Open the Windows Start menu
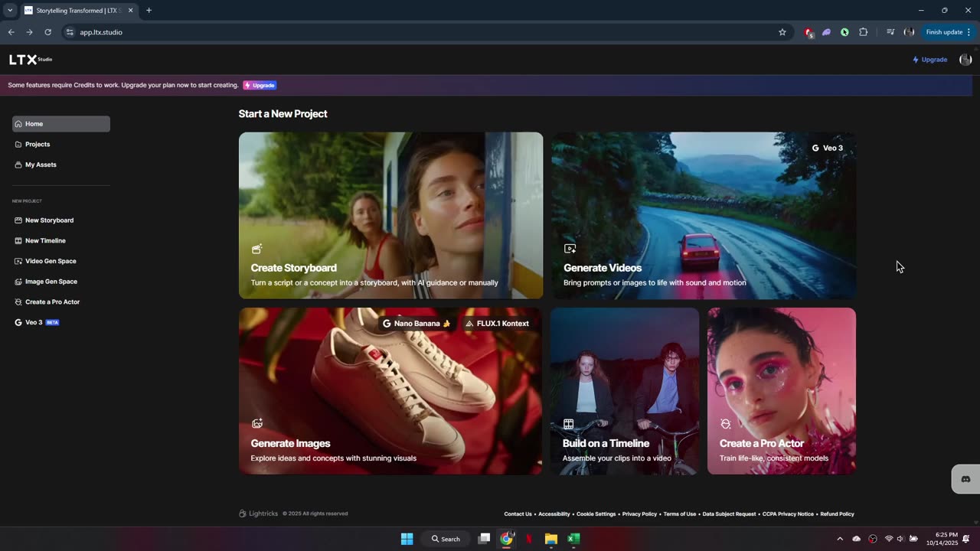 coord(407,539)
